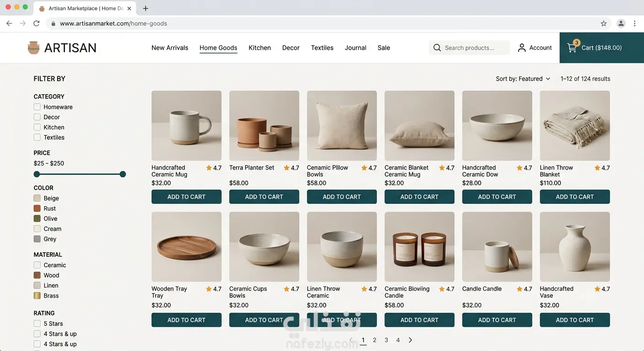Image resolution: width=644 pixels, height=351 pixels.
Task: Enable the 5 Stars rating checkbox
Action: pos(37,324)
